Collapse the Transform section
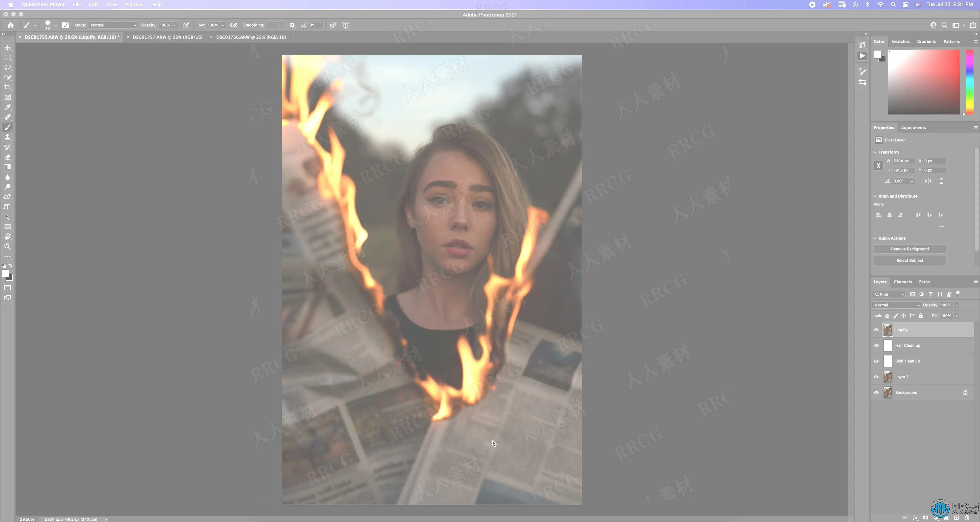This screenshot has height=522, width=980. (875, 152)
